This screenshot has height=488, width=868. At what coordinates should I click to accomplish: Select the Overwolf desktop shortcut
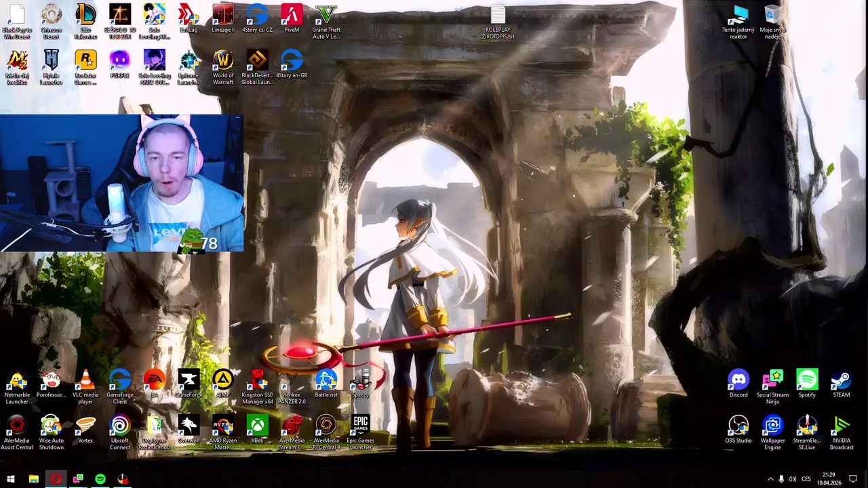(x=189, y=430)
